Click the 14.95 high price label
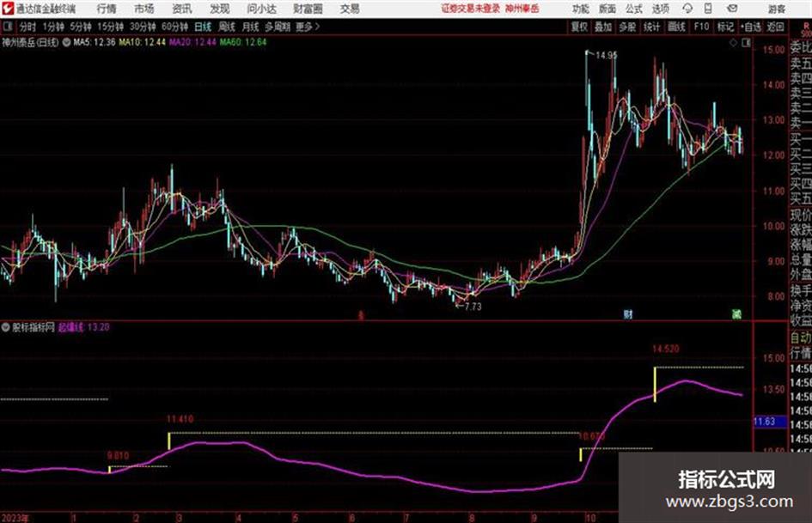This screenshot has width=812, height=523. point(606,56)
